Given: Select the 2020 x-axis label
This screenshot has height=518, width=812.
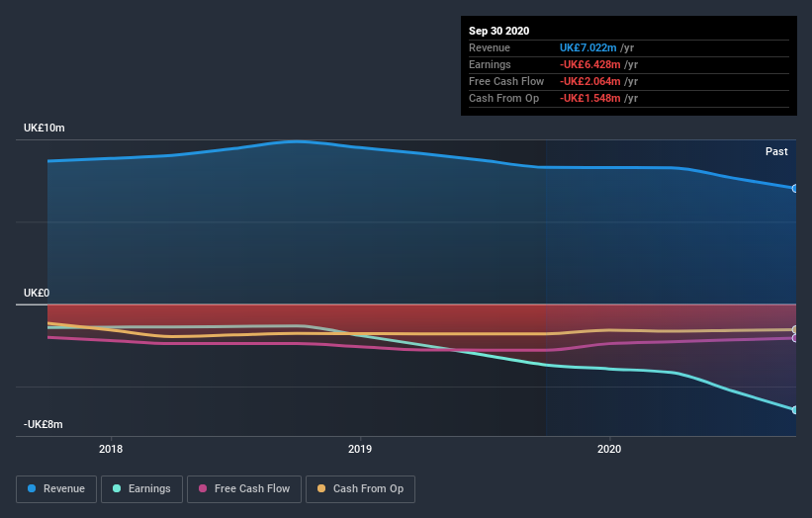Looking at the screenshot, I should click(x=609, y=449).
